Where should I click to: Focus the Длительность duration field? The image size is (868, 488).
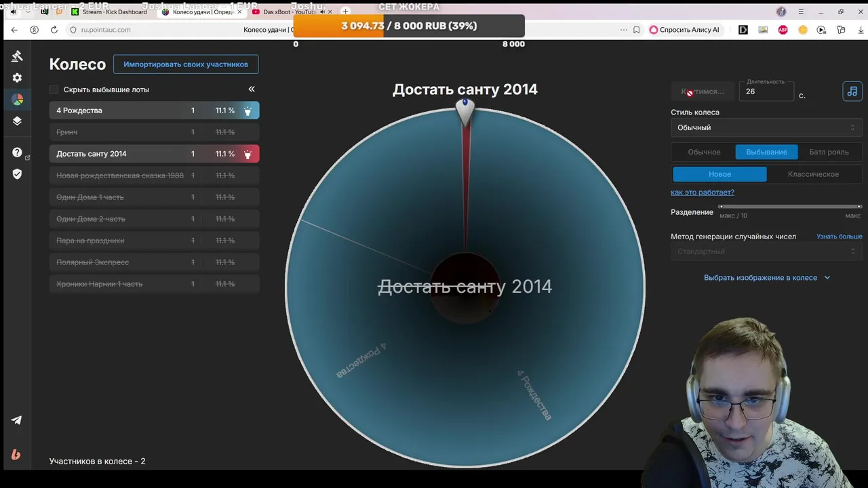pyautogui.click(x=766, y=91)
